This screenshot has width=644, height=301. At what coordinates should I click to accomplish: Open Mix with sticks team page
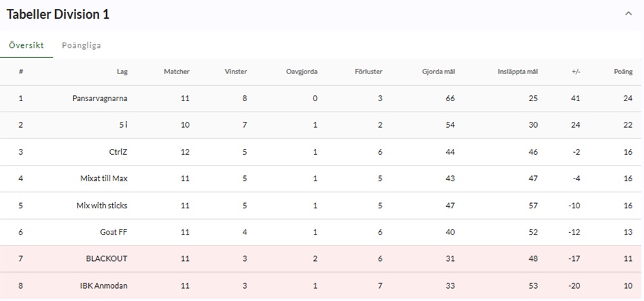(x=102, y=206)
